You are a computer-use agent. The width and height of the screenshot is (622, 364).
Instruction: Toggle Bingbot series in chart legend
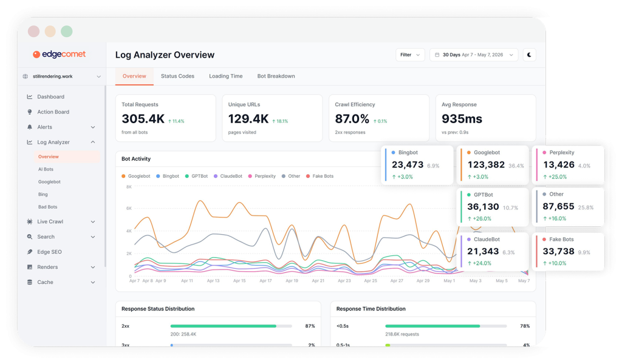(x=168, y=177)
